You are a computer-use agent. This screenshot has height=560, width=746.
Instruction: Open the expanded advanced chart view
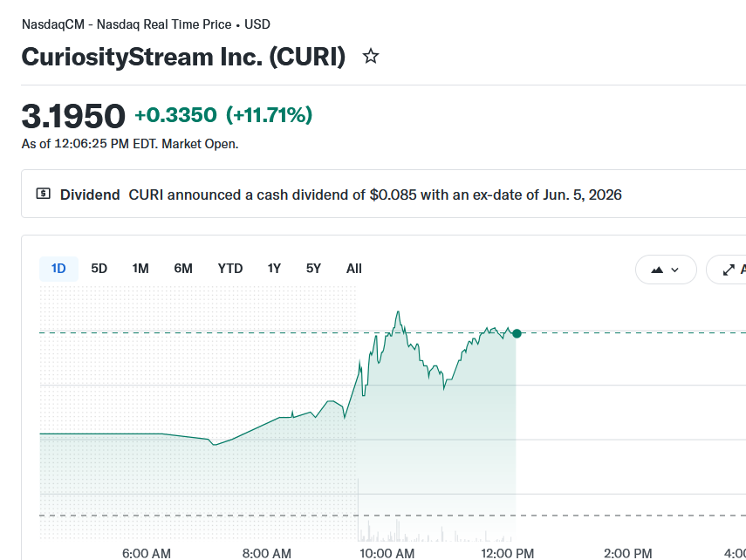click(727, 270)
